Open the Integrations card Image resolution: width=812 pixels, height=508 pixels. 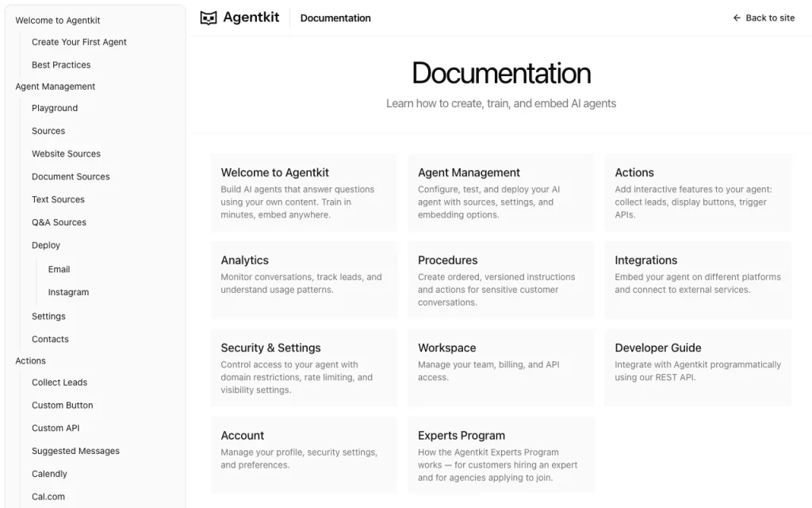(698, 280)
